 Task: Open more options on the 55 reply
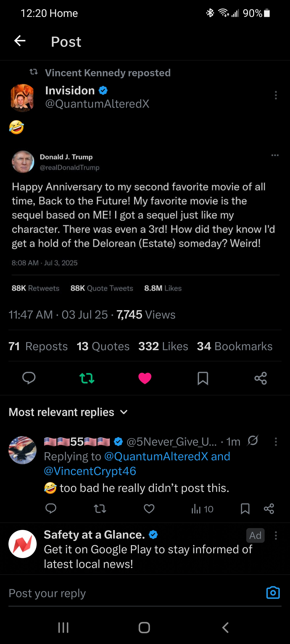coord(276,442)
